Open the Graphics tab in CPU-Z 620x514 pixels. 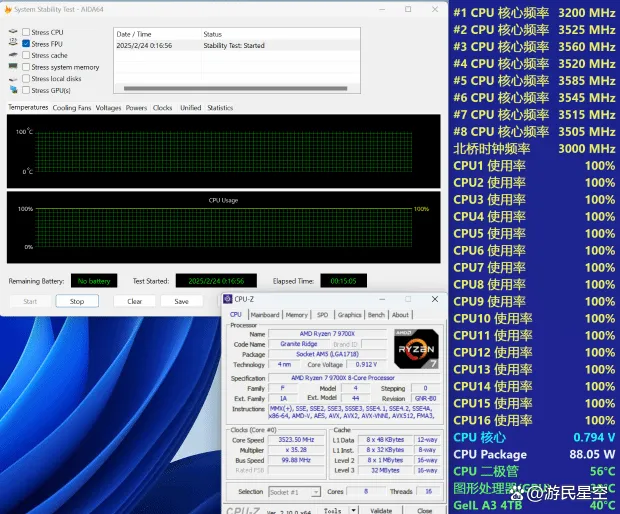tap(350, 315)
